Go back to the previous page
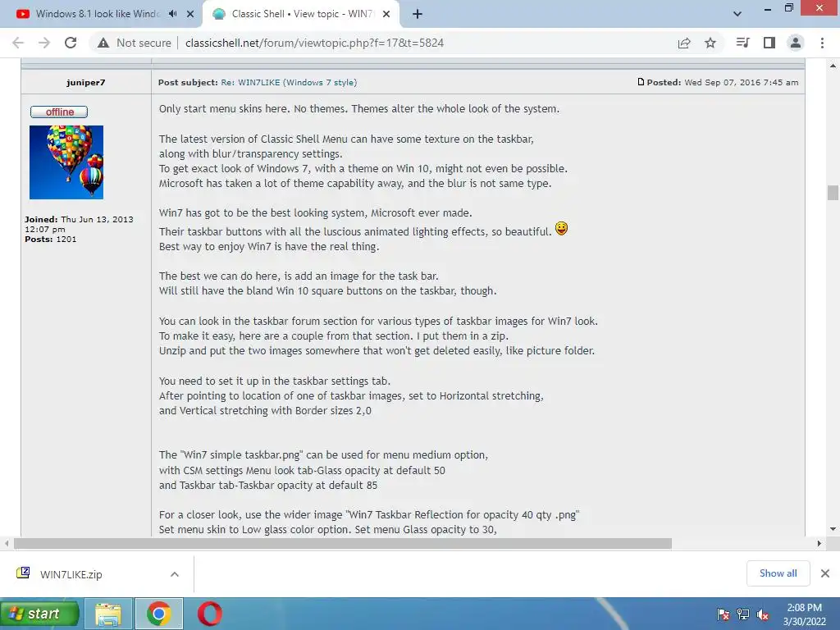The height and width of the screenshot is (630, 840). [18, 43]
